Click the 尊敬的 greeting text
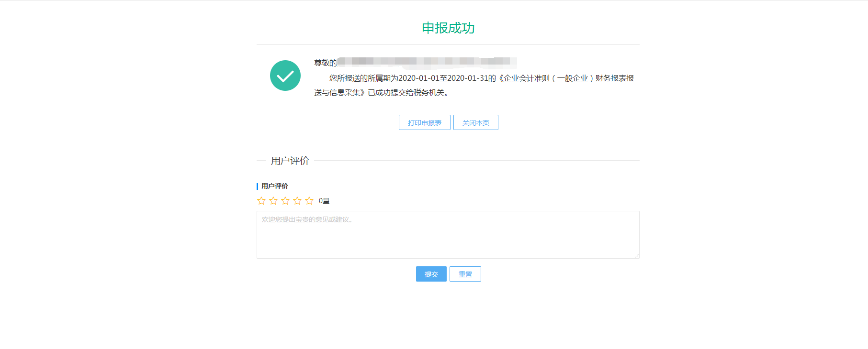This screenshot has height=349, width=868. (325, 63)
